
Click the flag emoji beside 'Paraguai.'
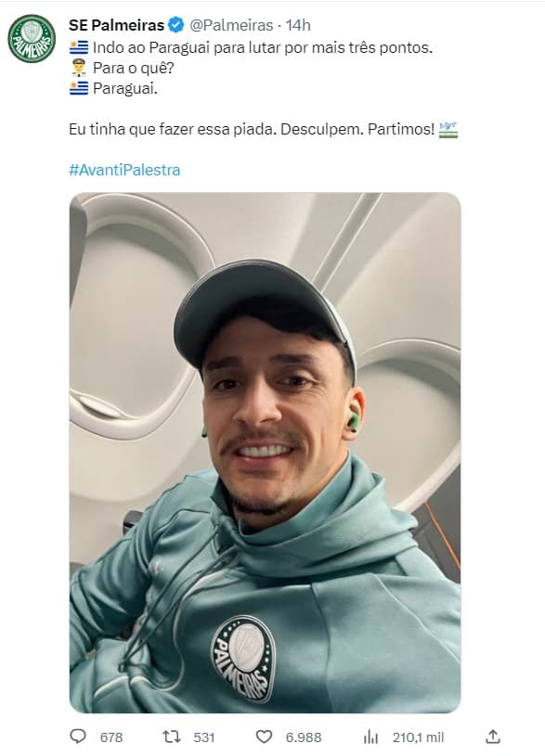(79, 88)
